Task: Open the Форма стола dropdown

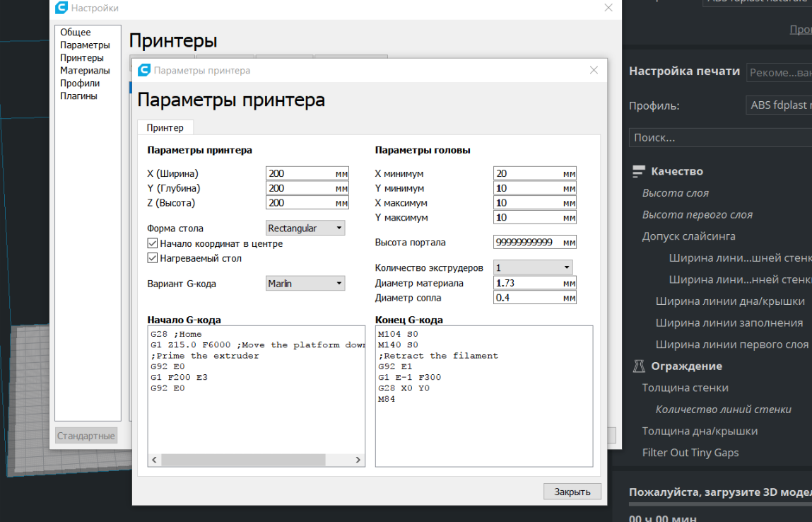Action: (x=305, y=228)
